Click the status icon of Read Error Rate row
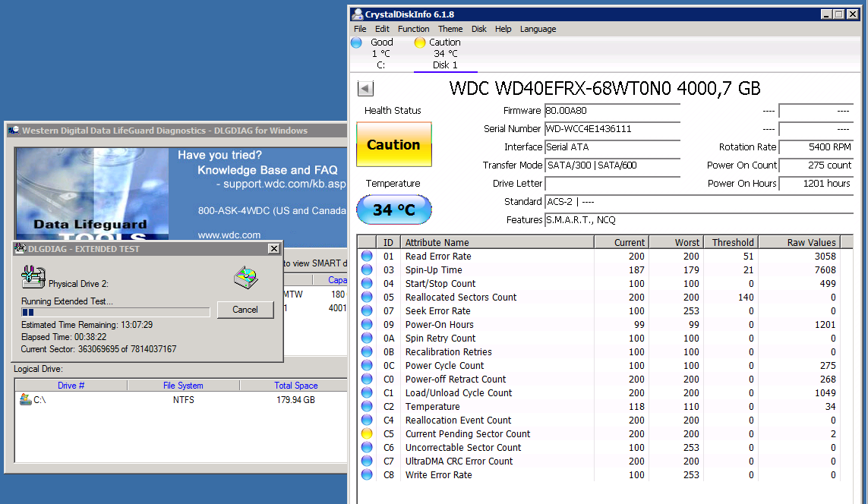 pos(367,256)
